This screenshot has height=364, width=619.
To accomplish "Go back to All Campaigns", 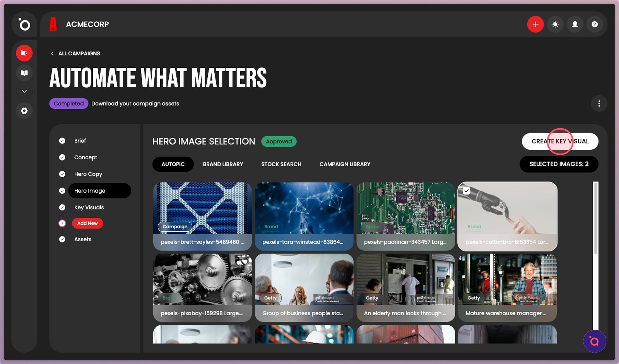I will point(75,53).
